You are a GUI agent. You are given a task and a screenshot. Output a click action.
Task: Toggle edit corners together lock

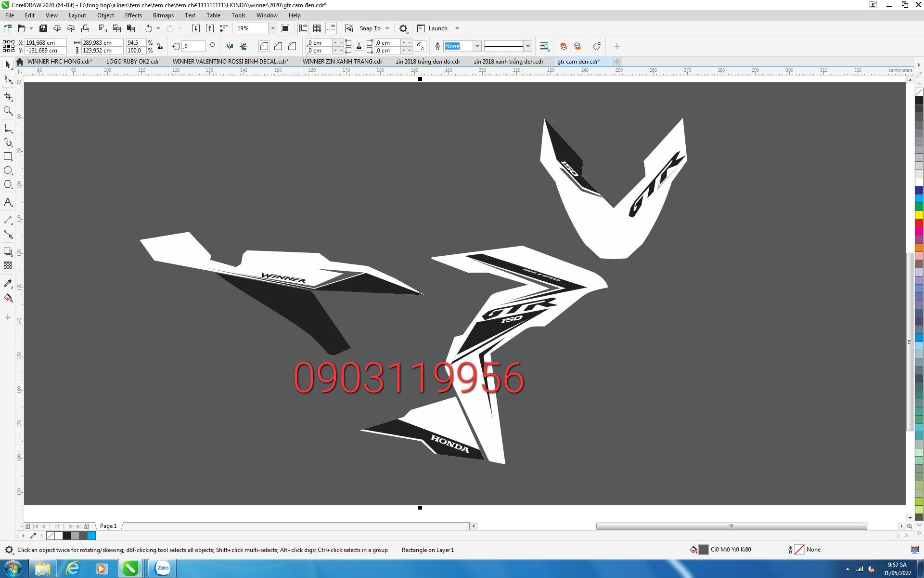click(x=359, y=46)
